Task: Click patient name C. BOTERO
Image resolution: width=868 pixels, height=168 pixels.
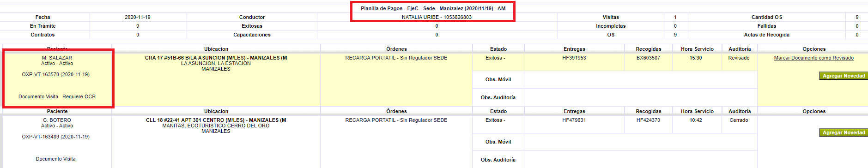Action: 57,120
